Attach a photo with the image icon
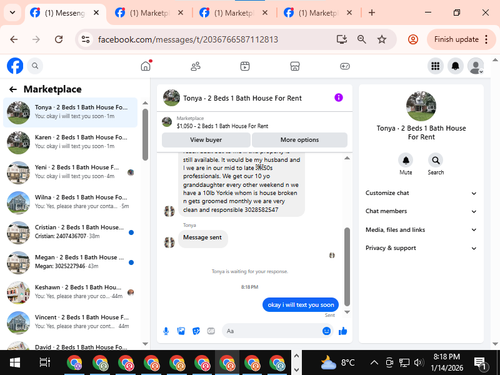Viewport: 500px width, 375px height. point(181,331)
